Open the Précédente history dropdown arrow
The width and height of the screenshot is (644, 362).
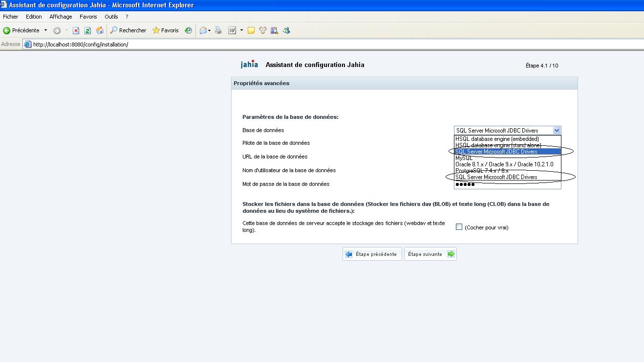(45, 30)
